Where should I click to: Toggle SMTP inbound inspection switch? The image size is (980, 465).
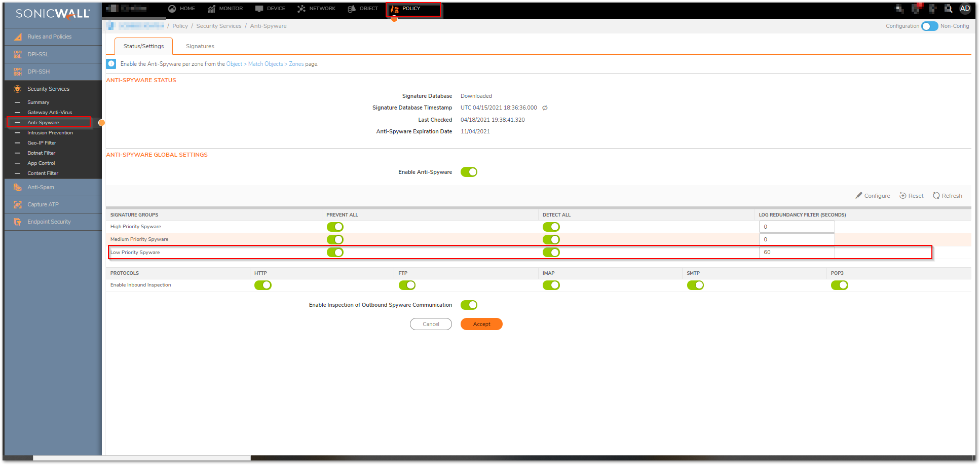click(x=695, y=285)
